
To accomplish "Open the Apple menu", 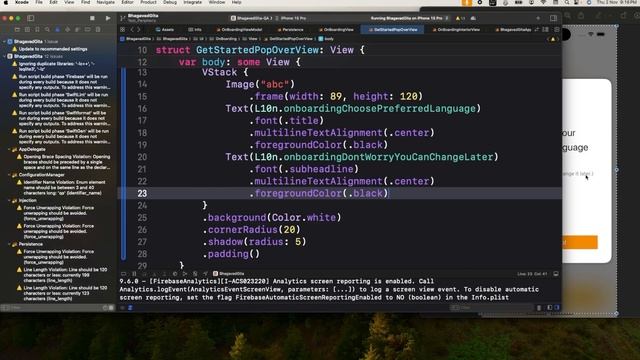I will tap(6, 2).
